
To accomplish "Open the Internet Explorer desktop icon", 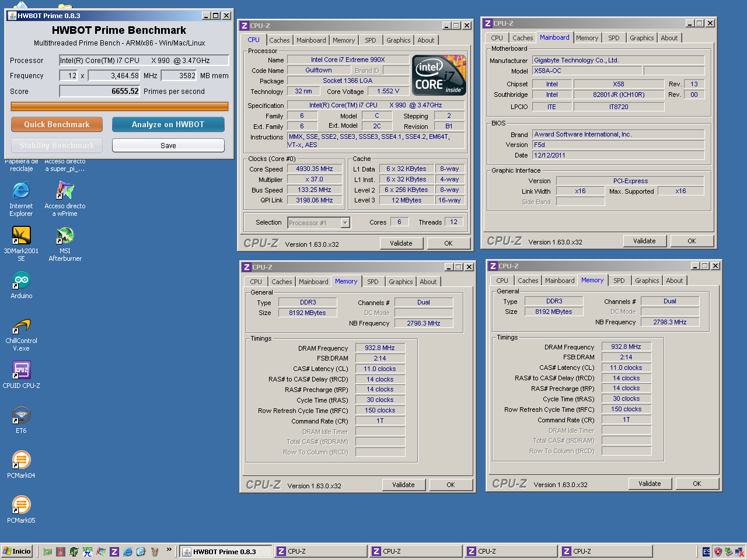I will pyautogui.click(x=21, y=199).
